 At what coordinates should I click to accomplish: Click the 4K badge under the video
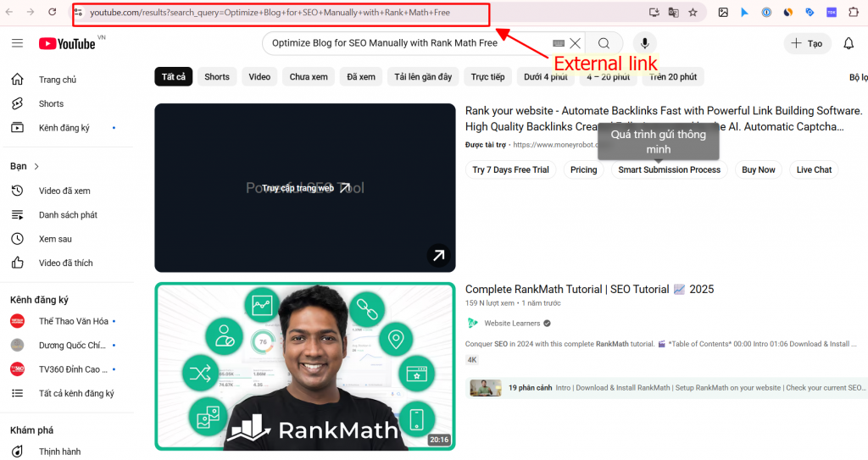click(472, 360)
